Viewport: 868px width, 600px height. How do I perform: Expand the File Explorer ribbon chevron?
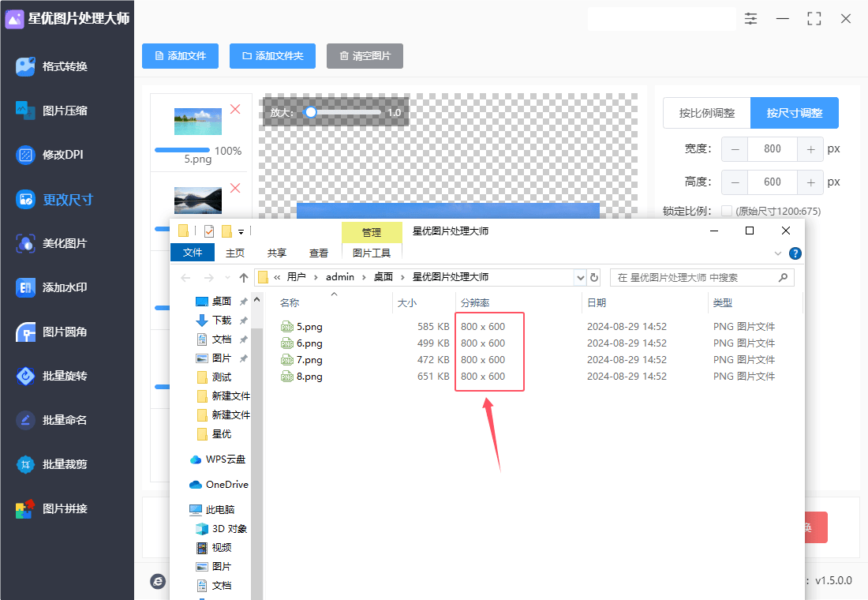tap(778, 253)
